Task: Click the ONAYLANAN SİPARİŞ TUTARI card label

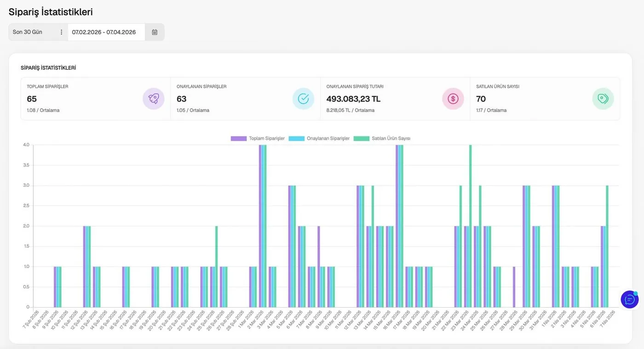Action: (355, 86)
